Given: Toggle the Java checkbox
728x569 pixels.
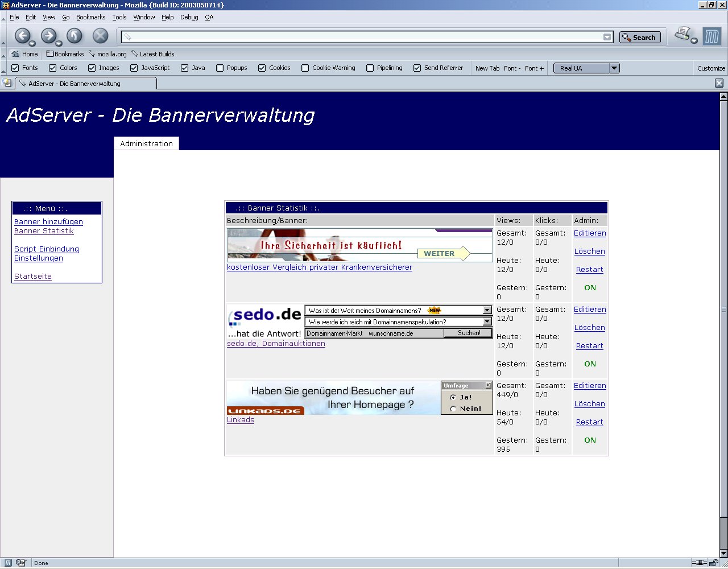Looking at the screenshot, I should pyautogui.click(x=185, y=68).
